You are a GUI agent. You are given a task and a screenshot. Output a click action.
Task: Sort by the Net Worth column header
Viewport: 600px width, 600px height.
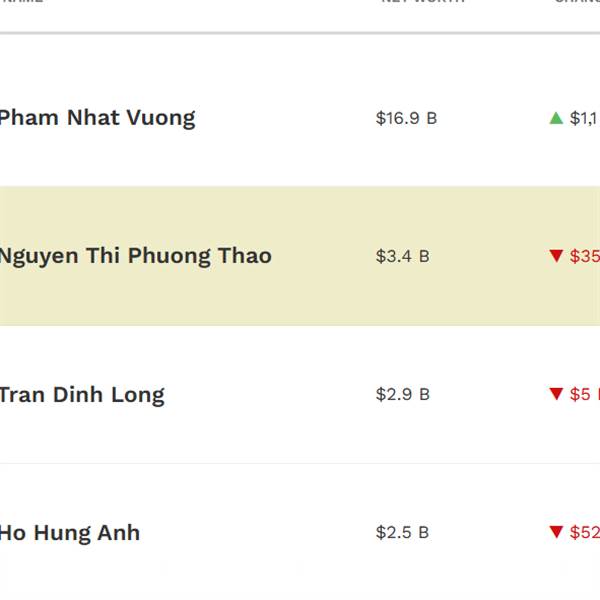point(422,2)
